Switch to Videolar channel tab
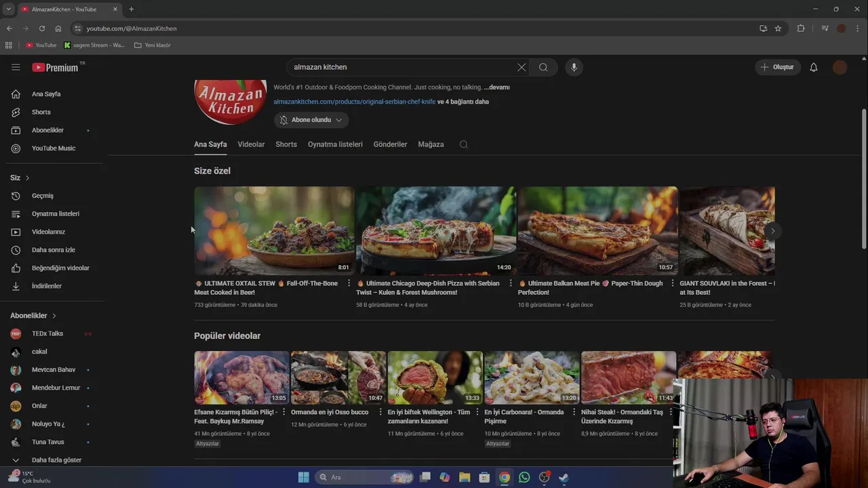The height and width of the screenshot is (488, 868). click(251, 144)
